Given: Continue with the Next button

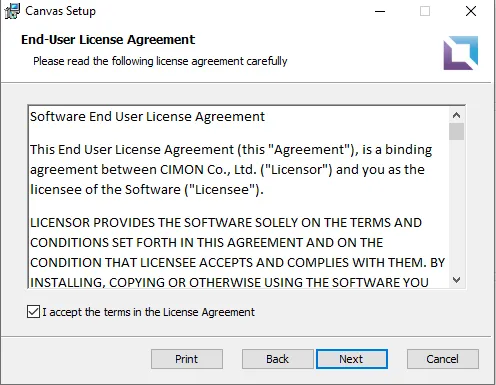Looking at the screenshot, I should [352, 359].
